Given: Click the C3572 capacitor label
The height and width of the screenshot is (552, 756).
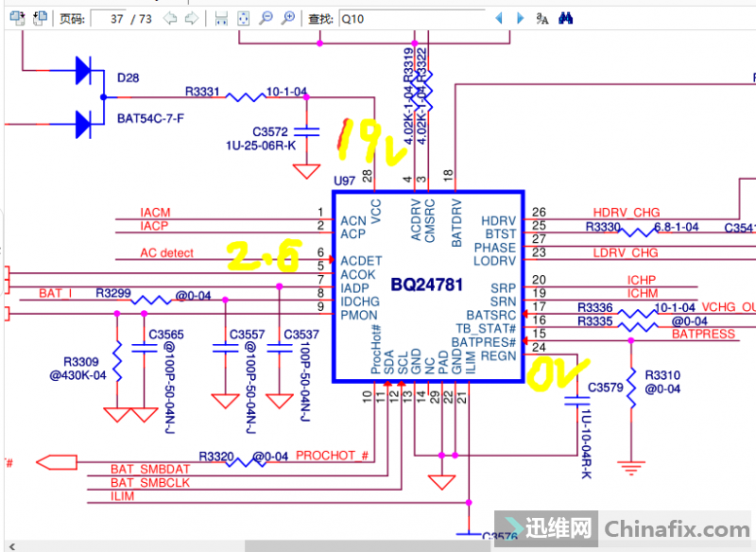Looking at the screenshot, I should coord(270,131).
